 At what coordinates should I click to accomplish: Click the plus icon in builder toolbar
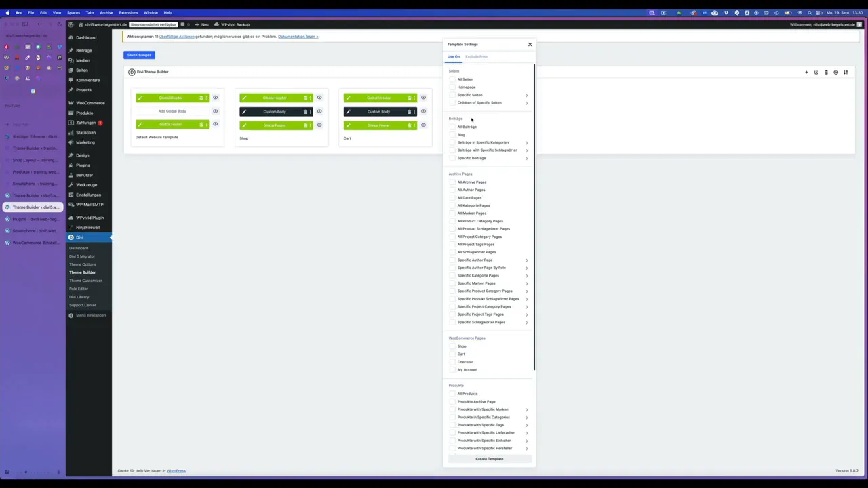point(806,73)
